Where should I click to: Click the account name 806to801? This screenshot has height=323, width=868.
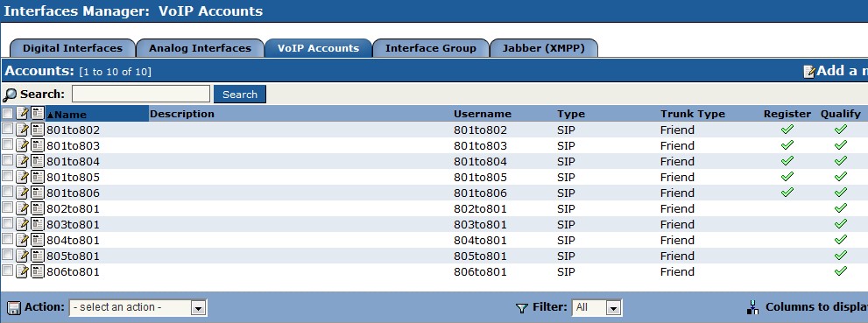pyautogui.click(x=73, y=271)
